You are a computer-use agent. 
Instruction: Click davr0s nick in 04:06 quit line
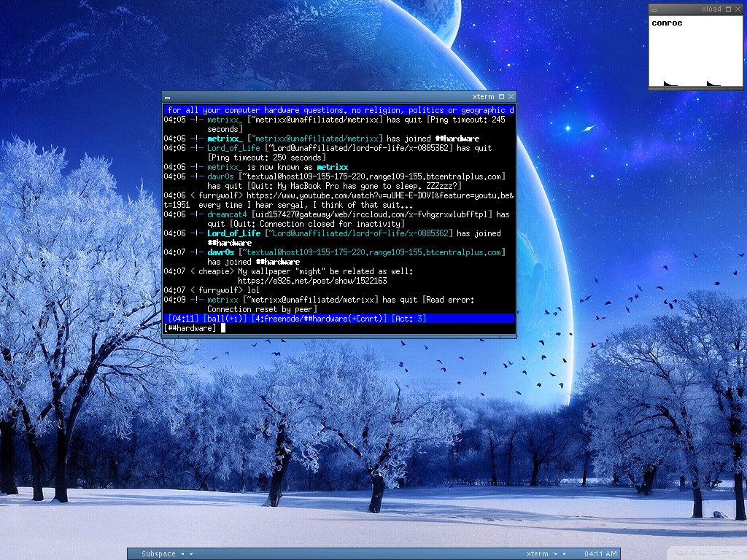click(x=220, y=176)
